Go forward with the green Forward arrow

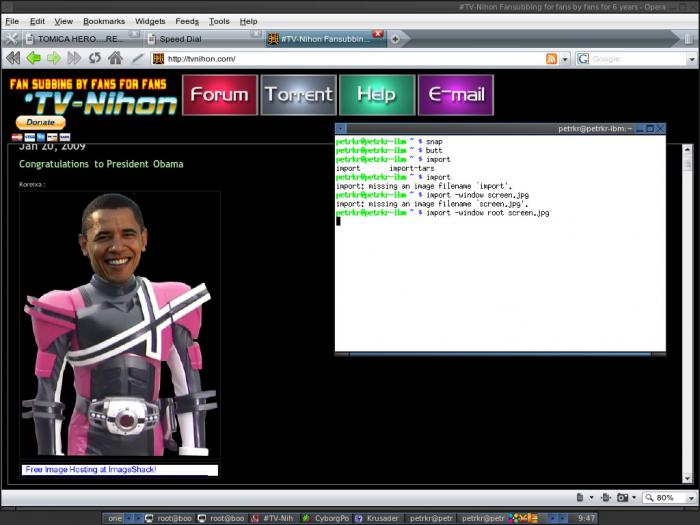54,58
